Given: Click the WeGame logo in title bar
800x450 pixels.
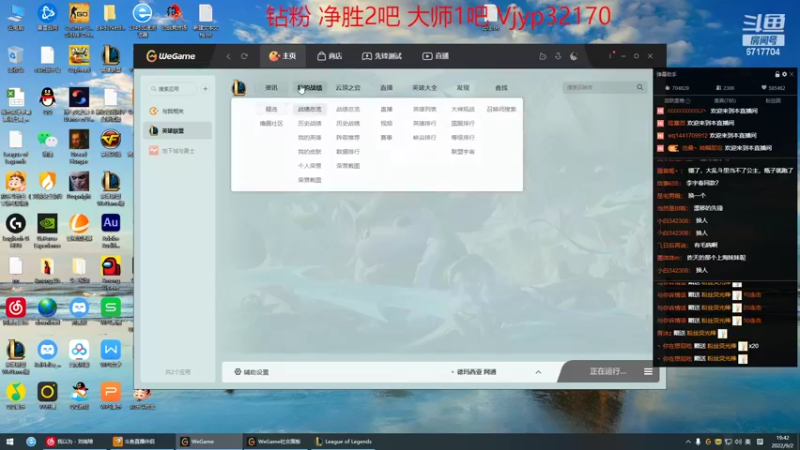Looking at the screenshot, I should (x=171, y=56).
